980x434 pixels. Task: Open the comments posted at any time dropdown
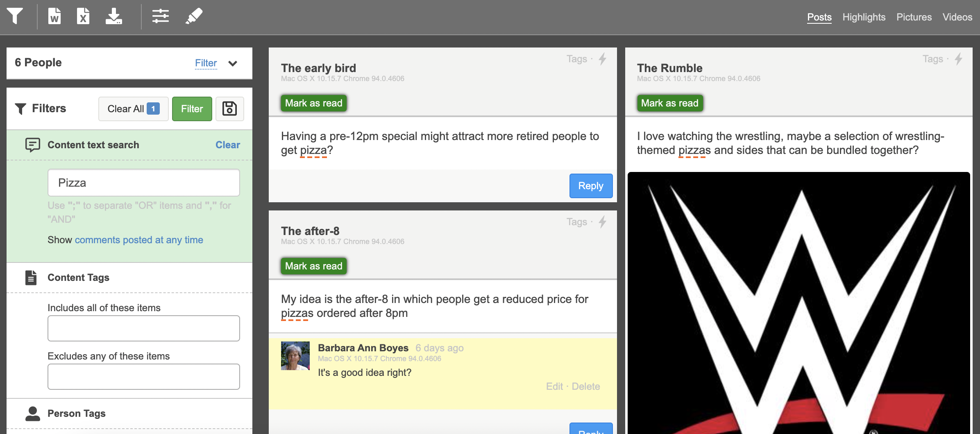[139, 240]
